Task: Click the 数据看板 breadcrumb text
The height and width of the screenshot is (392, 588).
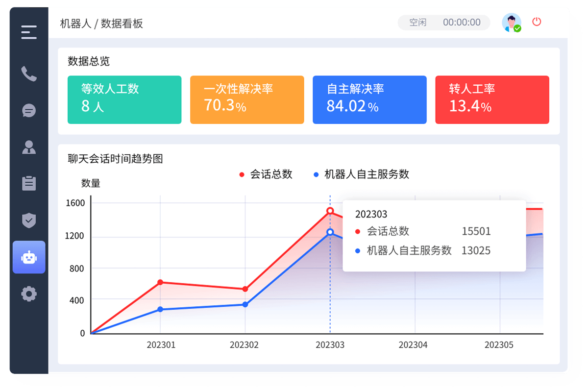Action: [x=122, y=23]
